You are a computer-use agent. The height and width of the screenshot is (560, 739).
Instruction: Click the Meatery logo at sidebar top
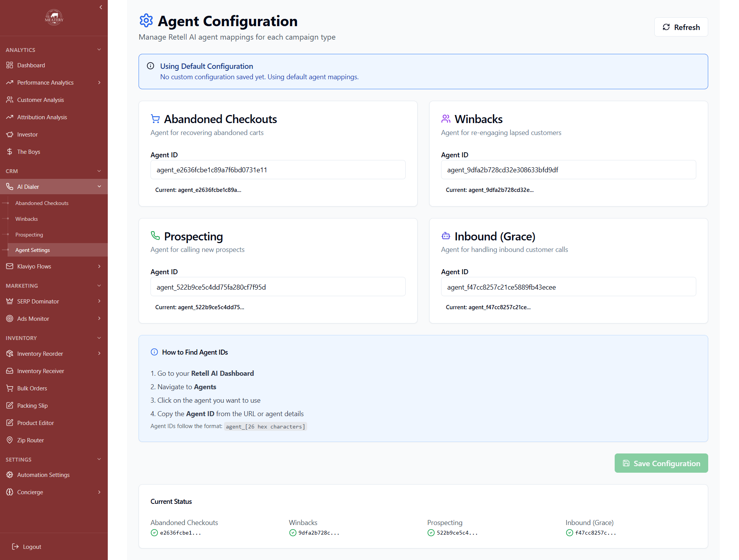pyautogui.click(x=54, y=17)
